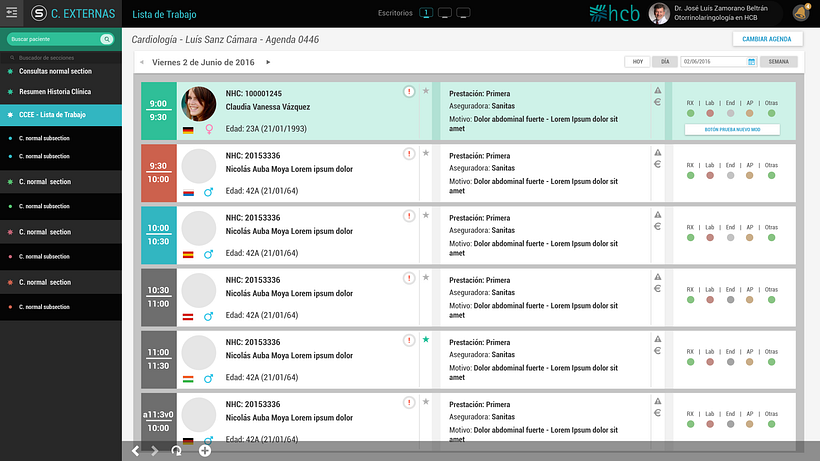This screenshot has height=461, width=820.
Task: Go to next day arrow
Action: pyautogui.click(x=268, y=62)
